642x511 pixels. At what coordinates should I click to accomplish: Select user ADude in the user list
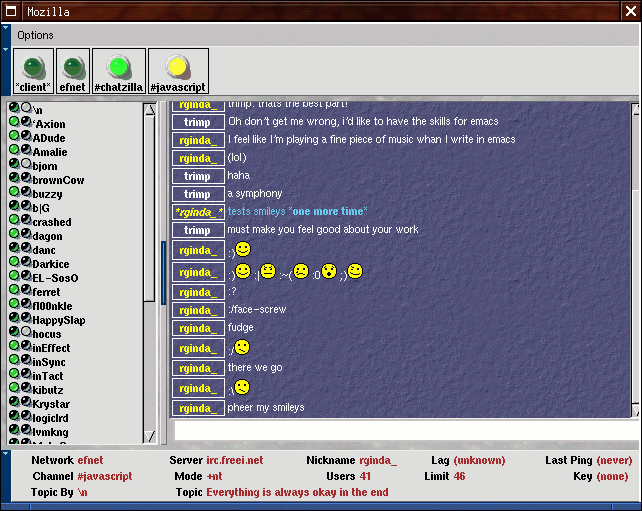coord(49,138)
